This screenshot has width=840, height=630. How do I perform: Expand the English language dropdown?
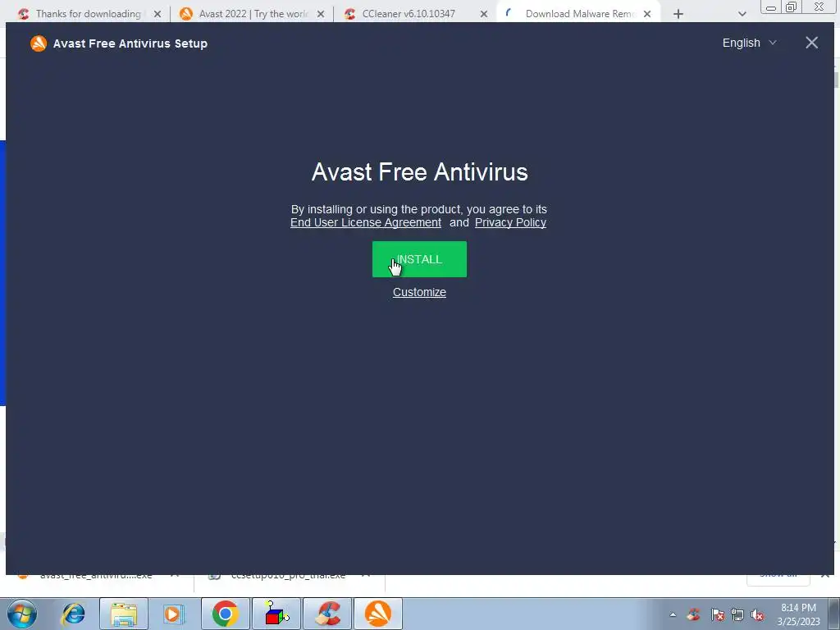coord(748,43)
